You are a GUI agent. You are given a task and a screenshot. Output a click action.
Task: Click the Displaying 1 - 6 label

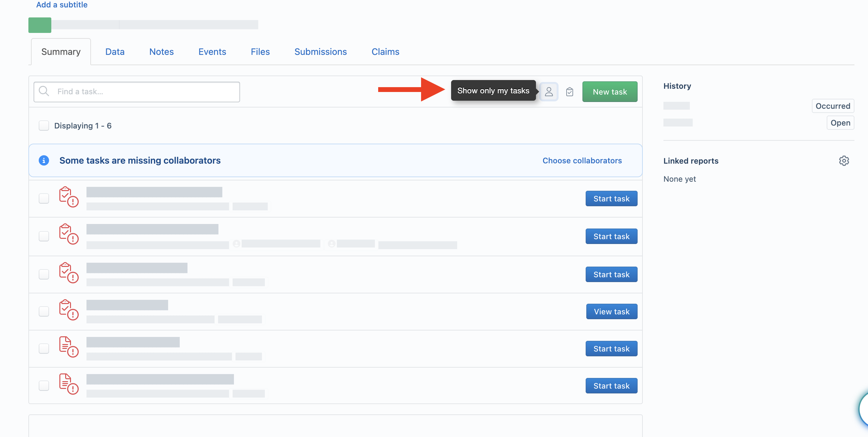(x=83, y=126)
